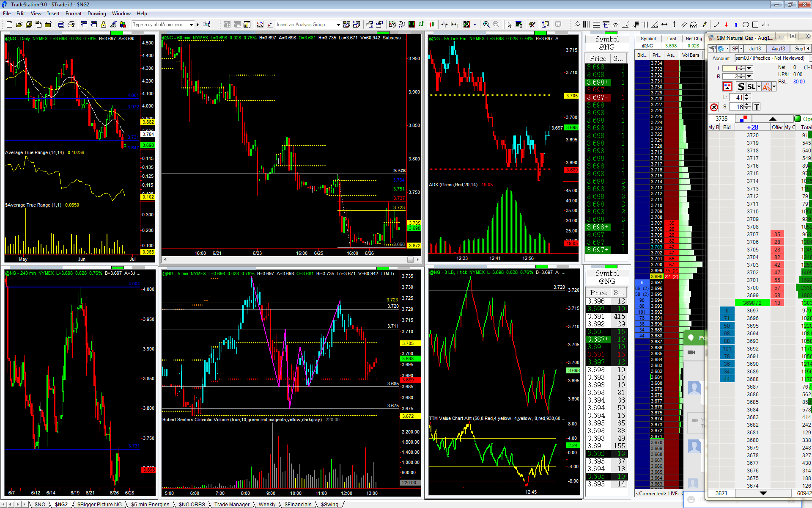Select the horizontal lines drawing tool

point(596,25)
